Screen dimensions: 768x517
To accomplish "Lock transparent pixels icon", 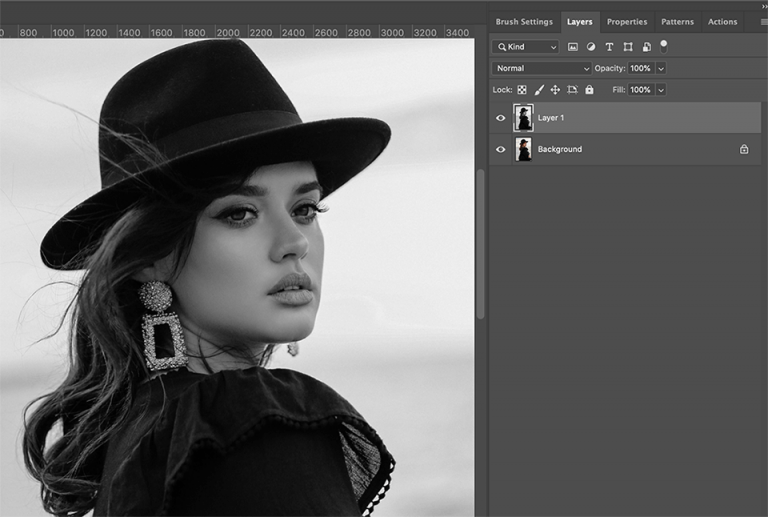I will [522, 90].
